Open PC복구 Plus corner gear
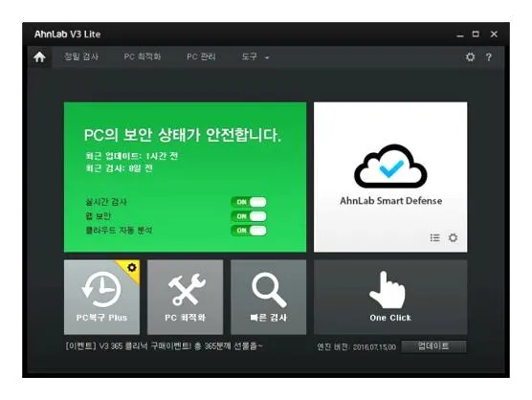Screen dimensions: 532x400 (x=132, y=267)
